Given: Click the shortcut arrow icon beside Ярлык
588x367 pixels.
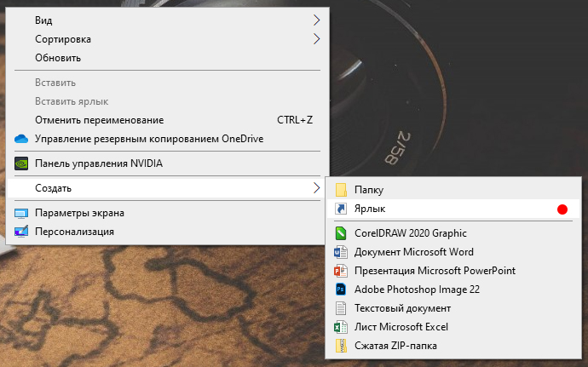Looking at the screenshot, I should point(341,209).
